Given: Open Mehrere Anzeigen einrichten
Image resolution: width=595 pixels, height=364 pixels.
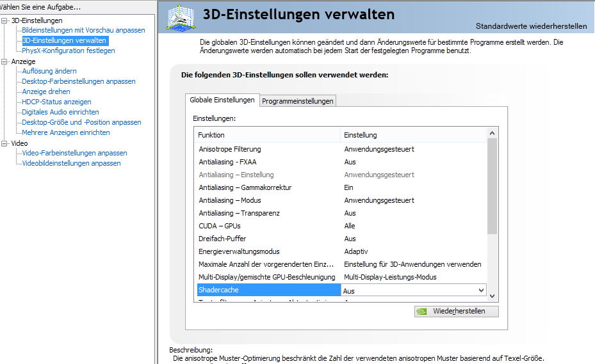Looking at the screenshot, I should tap(66, 132).
